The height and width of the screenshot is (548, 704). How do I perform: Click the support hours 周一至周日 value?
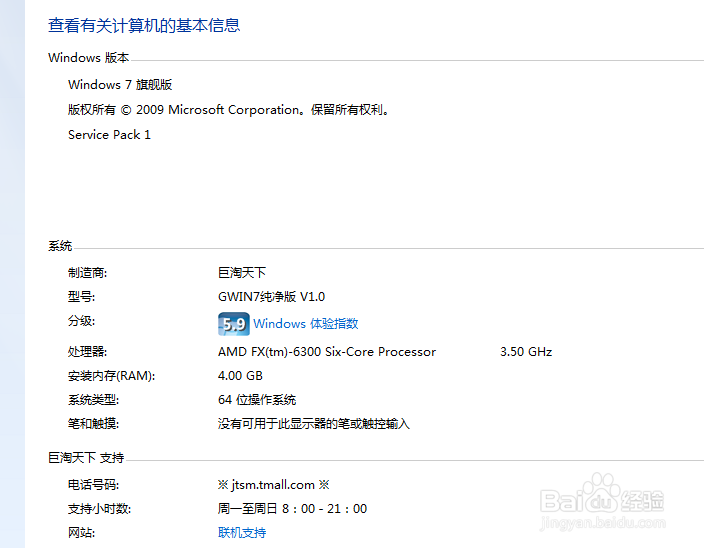(x=292, y=509)
